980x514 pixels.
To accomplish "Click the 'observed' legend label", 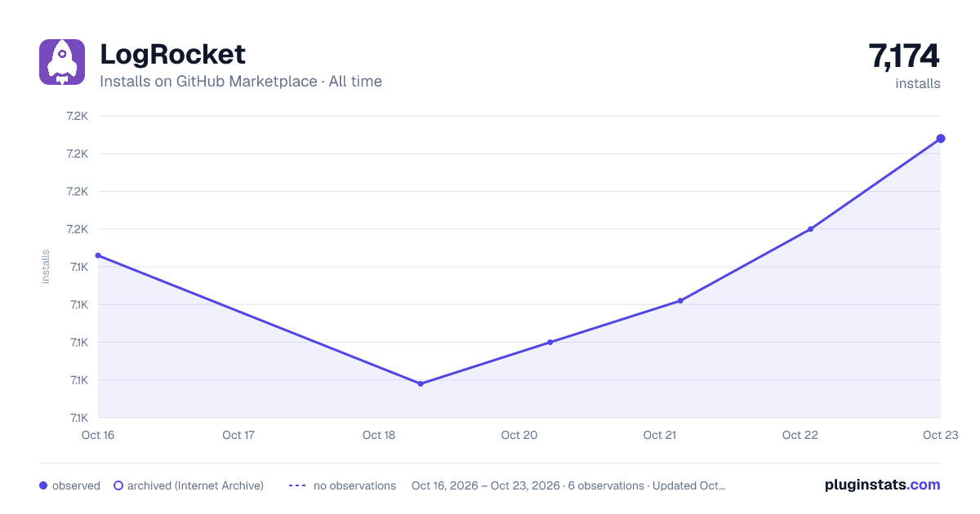I will tap(76, 485).
